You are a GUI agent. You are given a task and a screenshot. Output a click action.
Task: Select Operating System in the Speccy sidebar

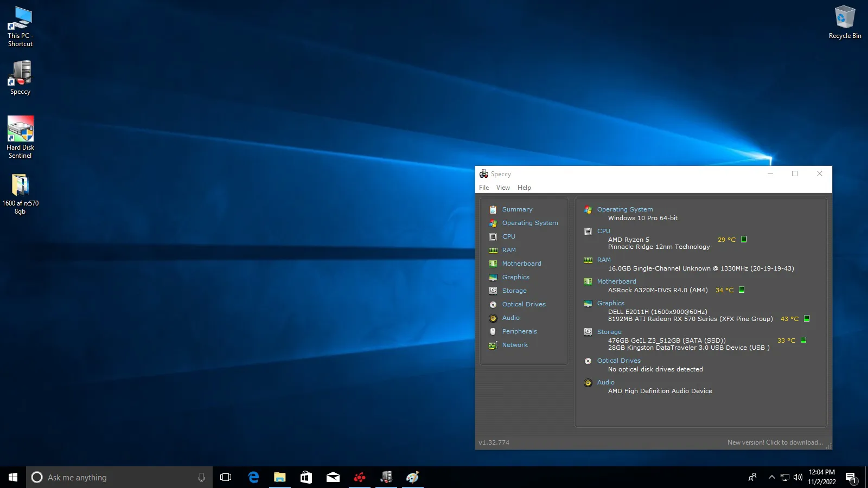point(529,223)
